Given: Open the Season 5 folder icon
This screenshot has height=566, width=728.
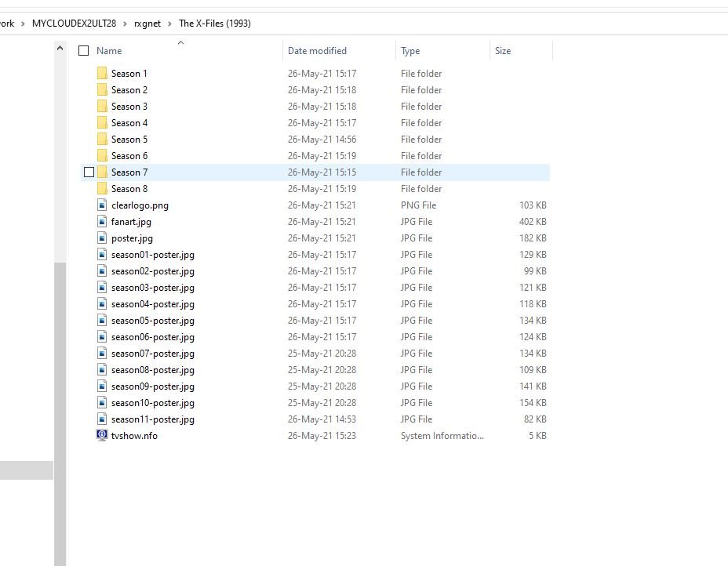Looking at the screenshot, I should coord(102,140).
